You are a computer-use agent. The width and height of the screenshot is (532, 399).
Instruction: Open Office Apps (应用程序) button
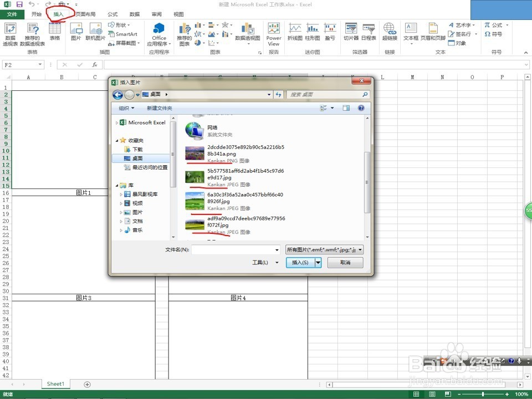(159, 34)
